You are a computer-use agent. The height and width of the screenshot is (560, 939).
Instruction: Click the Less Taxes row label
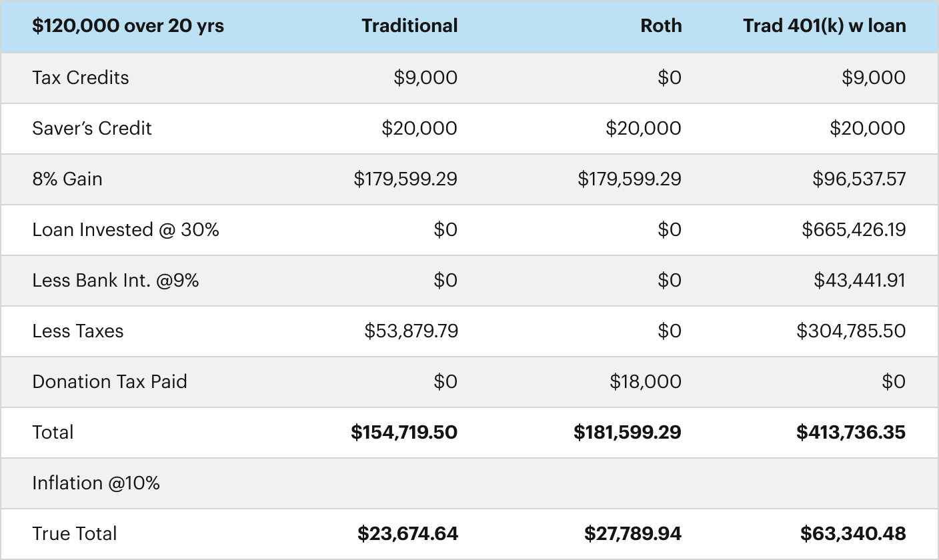78,331
